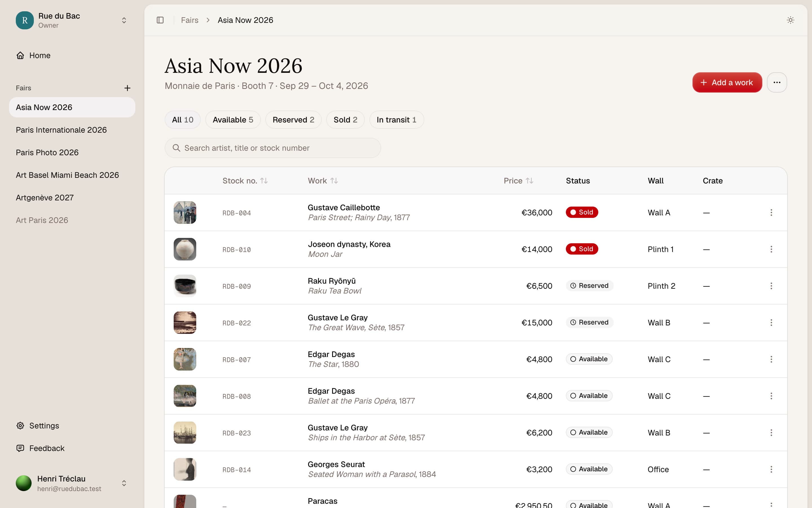Click Georges Seurat artist name

coord(336,464)
